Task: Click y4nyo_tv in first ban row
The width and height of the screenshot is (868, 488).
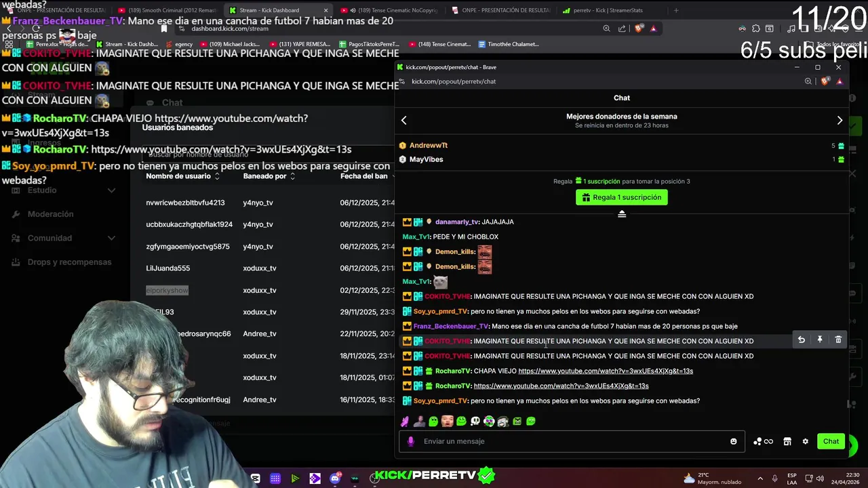Action: coord(258,203)
